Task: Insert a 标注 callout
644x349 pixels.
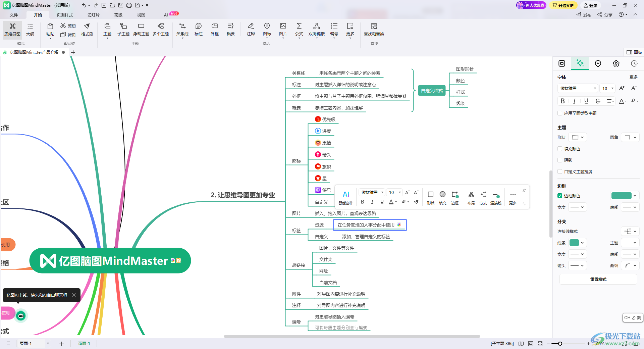Action: [199, 30]
